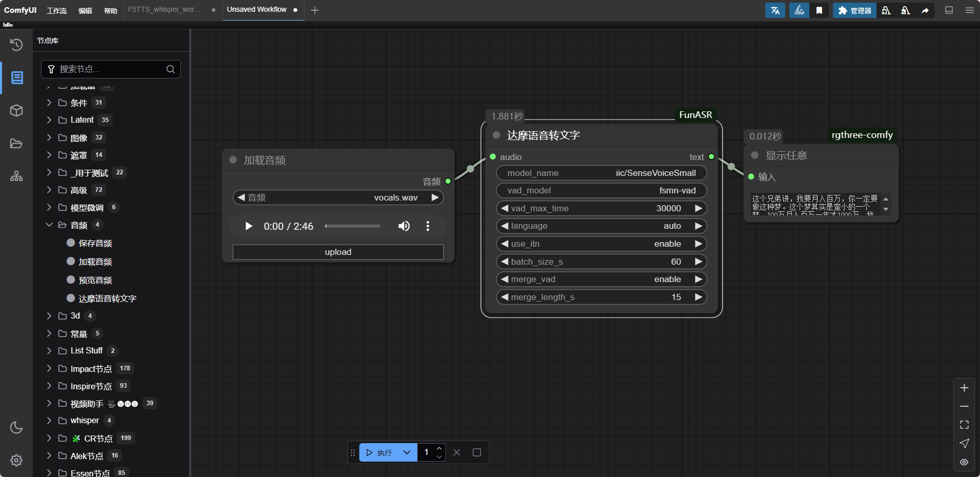Open the 管理器 manager button

coord(854,10)
